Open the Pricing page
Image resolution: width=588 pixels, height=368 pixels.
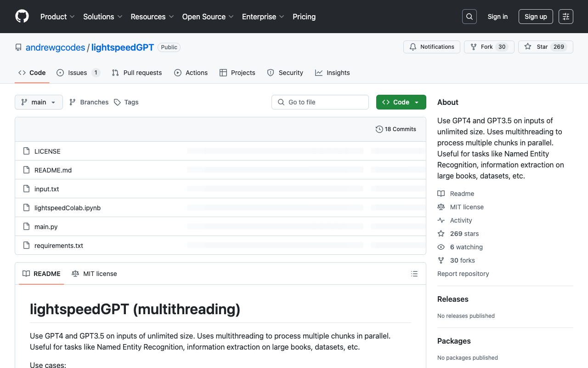pyautogui.click(x=304, y=17)
